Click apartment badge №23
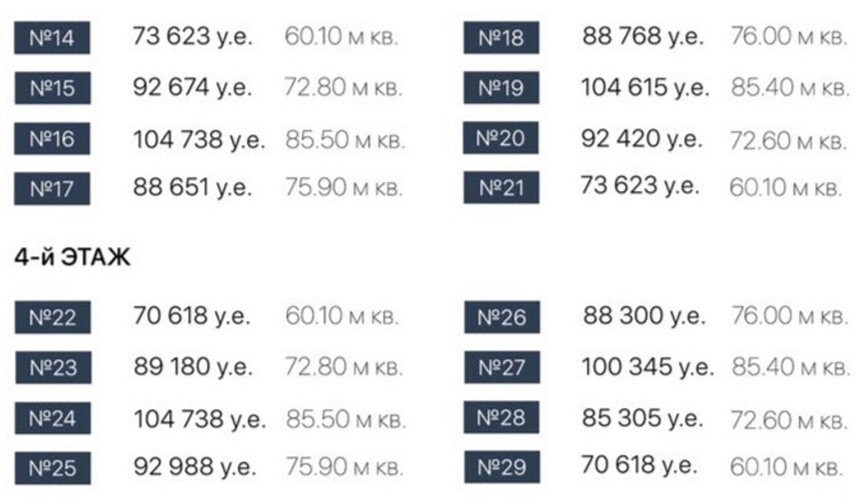The height and width of the screenshot is (499, 868). tap(52, 368)
